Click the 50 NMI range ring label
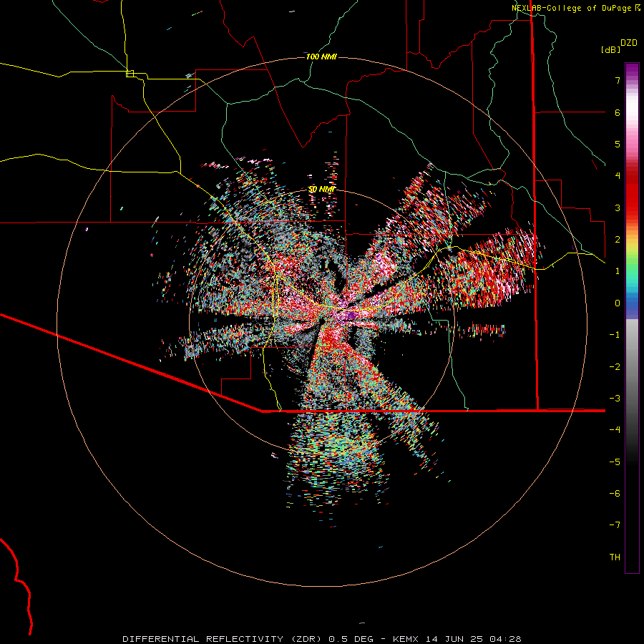The width and height of the screenshot is (644, 644). pos(321,190)
